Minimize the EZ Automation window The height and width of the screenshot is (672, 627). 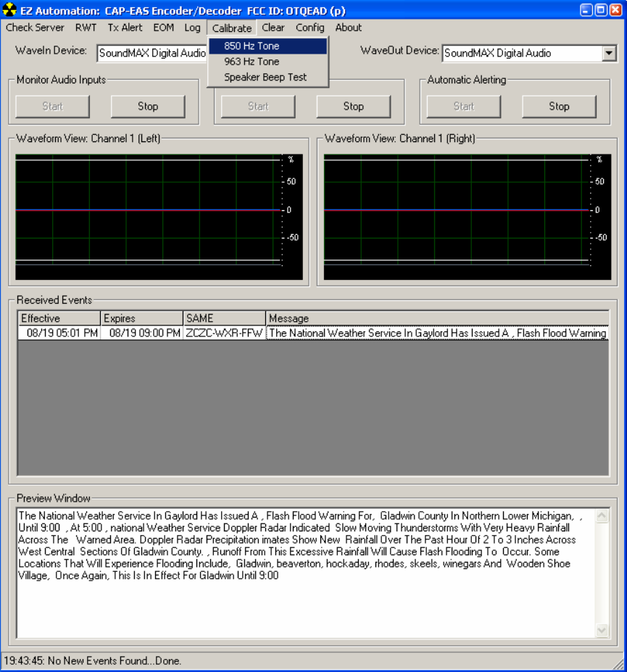click(x=586, y=10)
